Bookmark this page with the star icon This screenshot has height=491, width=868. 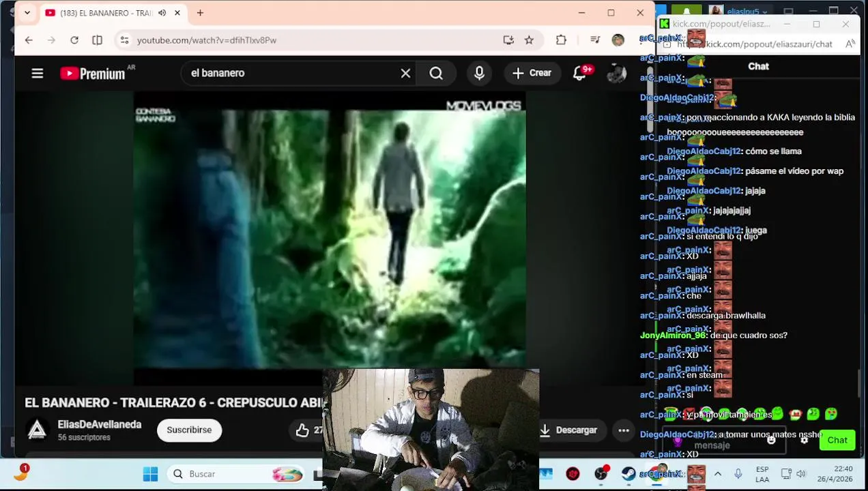coord(529,40)
